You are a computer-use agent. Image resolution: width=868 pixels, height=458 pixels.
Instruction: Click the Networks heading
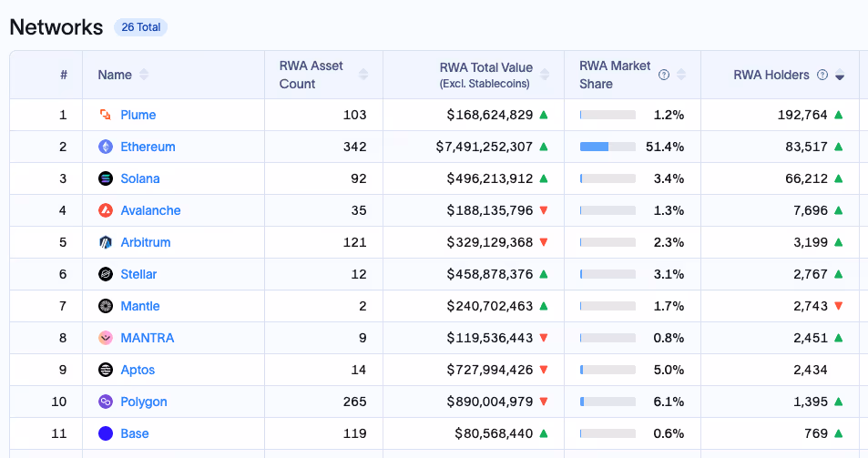tap(56, 27)
